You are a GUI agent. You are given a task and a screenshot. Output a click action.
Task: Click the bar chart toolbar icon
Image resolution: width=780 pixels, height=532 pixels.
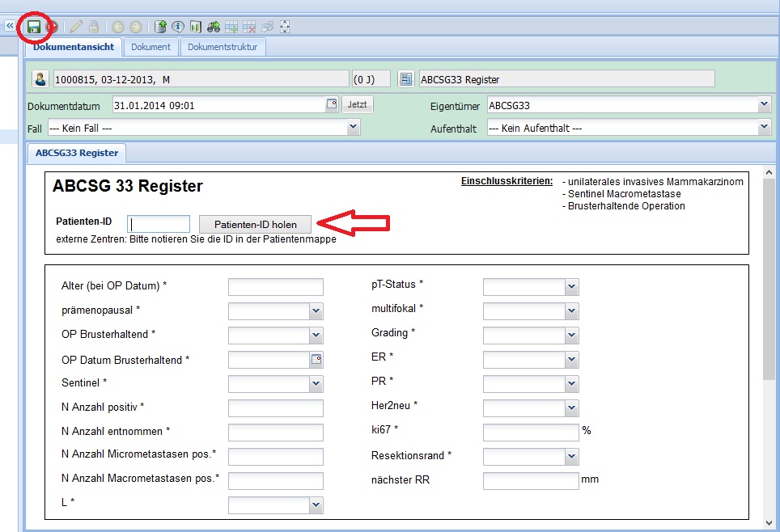click(x=195, y=27)
